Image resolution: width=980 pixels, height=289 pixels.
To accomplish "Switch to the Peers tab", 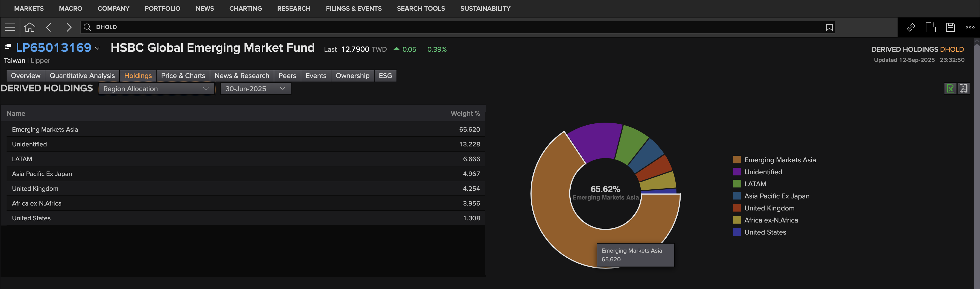I will (287, 76).
